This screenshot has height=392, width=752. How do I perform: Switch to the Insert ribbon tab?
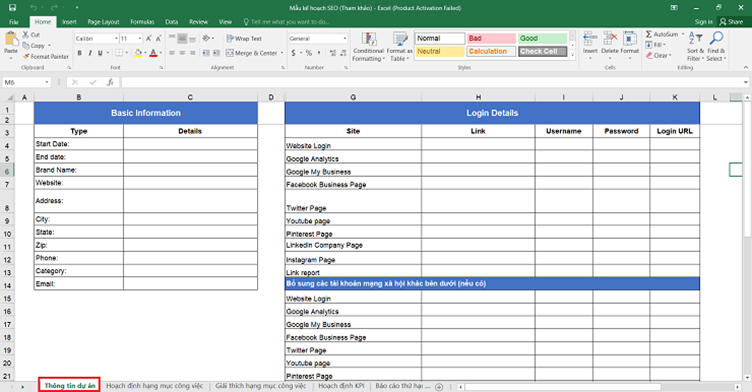tap(69, 22)
